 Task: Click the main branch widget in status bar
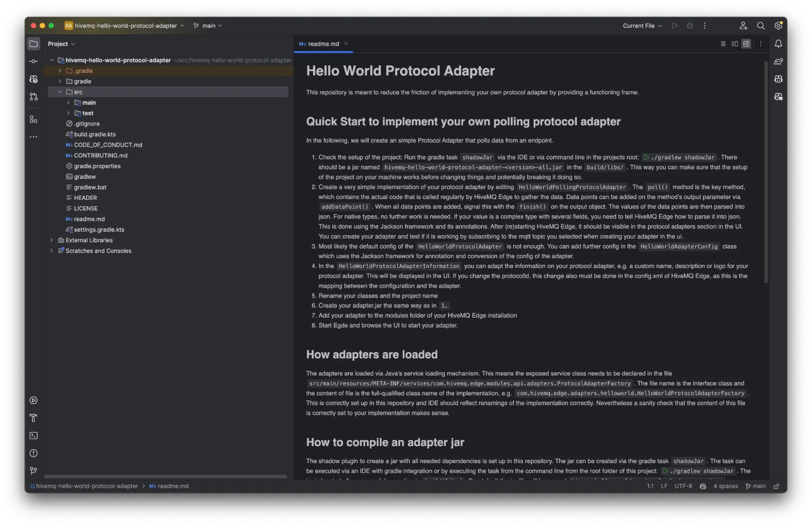pyautogui.click(x=756, y=486)
